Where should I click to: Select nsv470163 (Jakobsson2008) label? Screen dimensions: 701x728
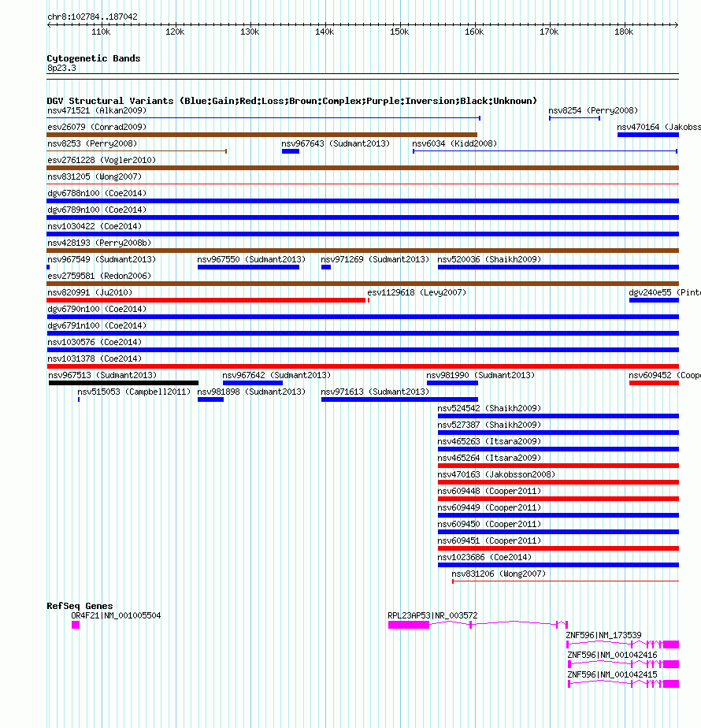496,474
